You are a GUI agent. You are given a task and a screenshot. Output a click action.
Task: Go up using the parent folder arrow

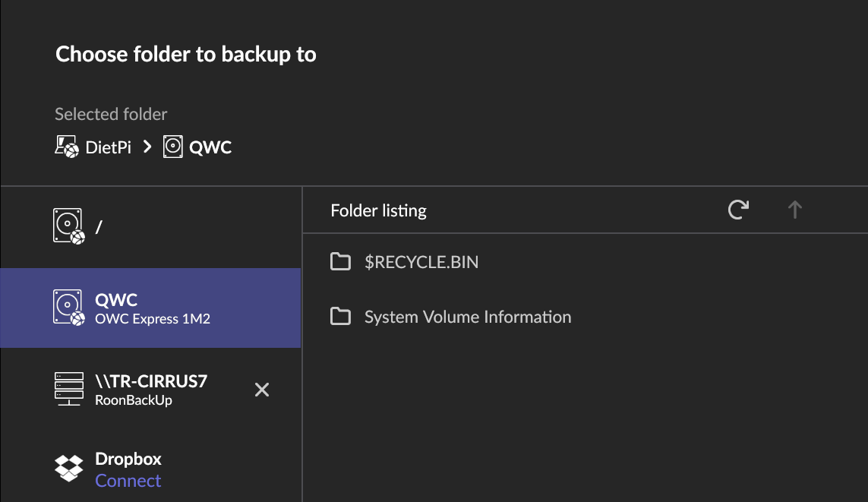coord(794,210)
